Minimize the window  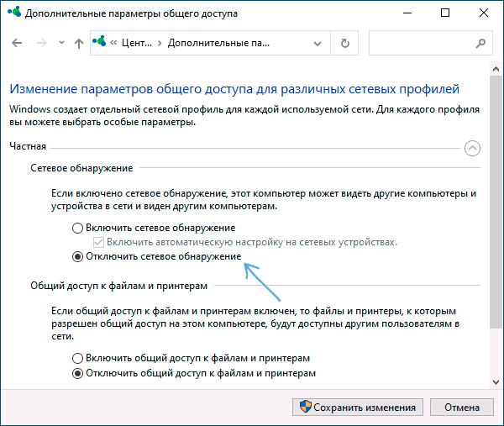point(407,13)
